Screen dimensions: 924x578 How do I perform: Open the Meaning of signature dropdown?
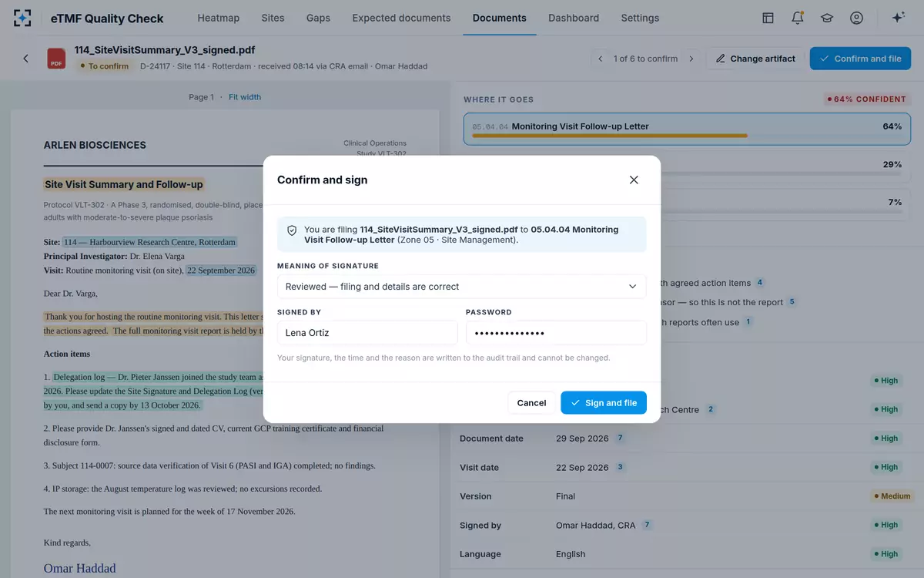click(462, 287)
